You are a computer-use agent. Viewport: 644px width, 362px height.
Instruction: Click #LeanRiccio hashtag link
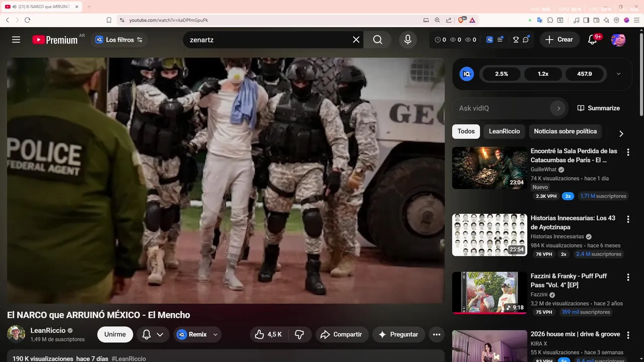129,358
